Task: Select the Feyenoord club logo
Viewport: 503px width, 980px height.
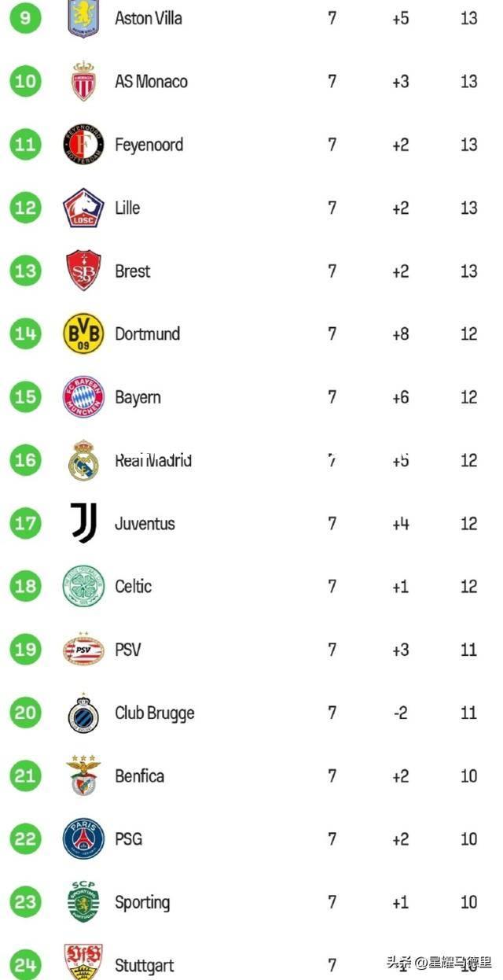Action: (x=83, y=145)
